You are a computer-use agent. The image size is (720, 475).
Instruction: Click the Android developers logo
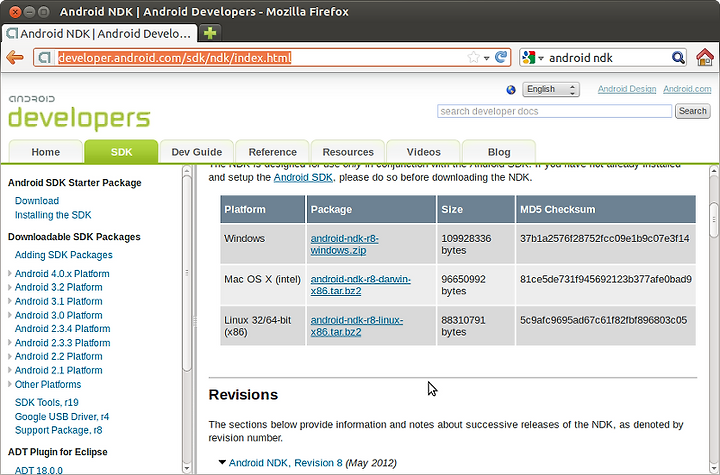click(x=79, y=113)
